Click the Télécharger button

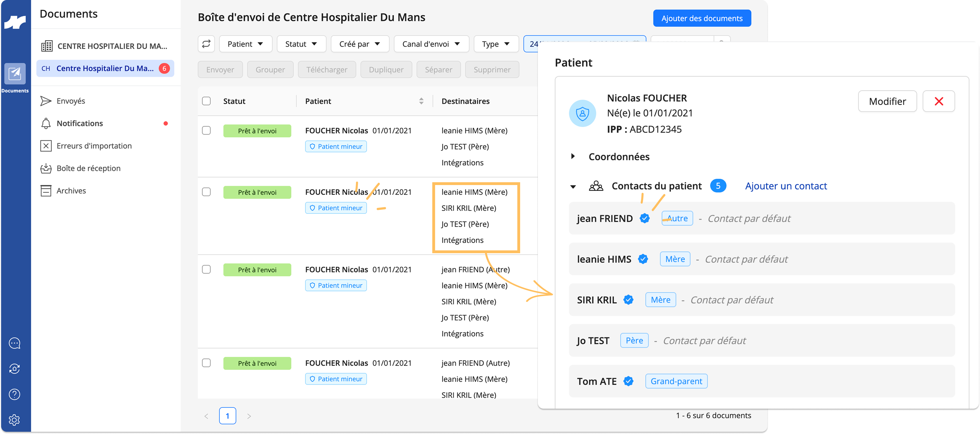tap(327, 70)
